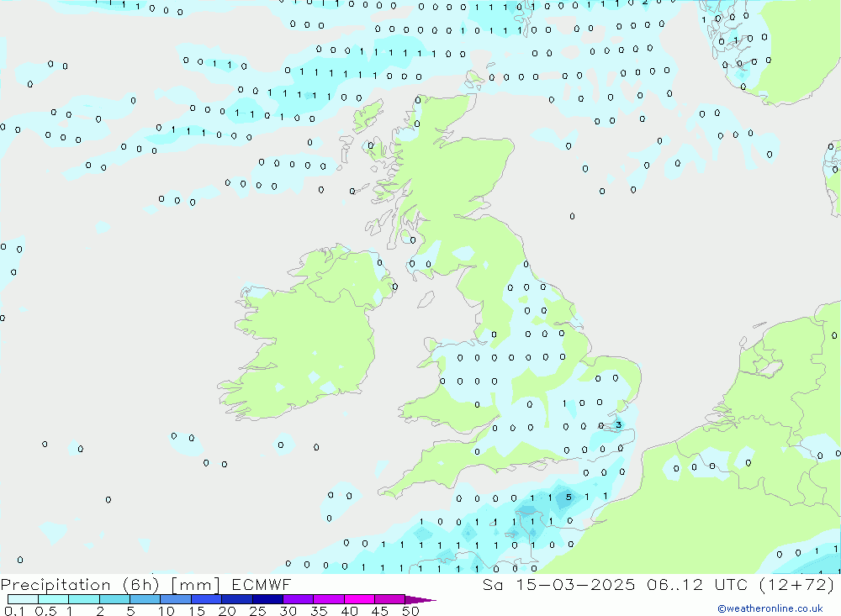Click the '0.1' legend scale label
Screen dimensions: 841x616
[x=14, y=611]
